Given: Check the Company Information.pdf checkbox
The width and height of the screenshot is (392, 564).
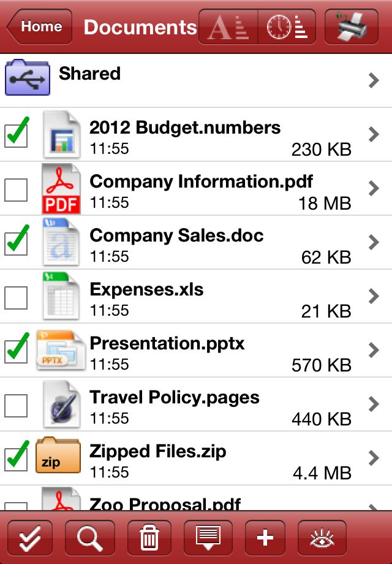Looking at the screenshot, I should click(x=16, y=189).
